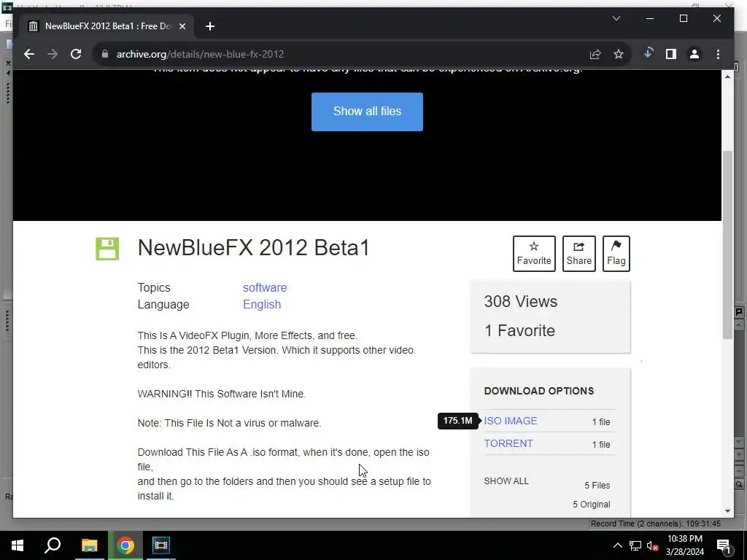
Task: Click the share page icon in address bar
Action: [x=595, y=54]
